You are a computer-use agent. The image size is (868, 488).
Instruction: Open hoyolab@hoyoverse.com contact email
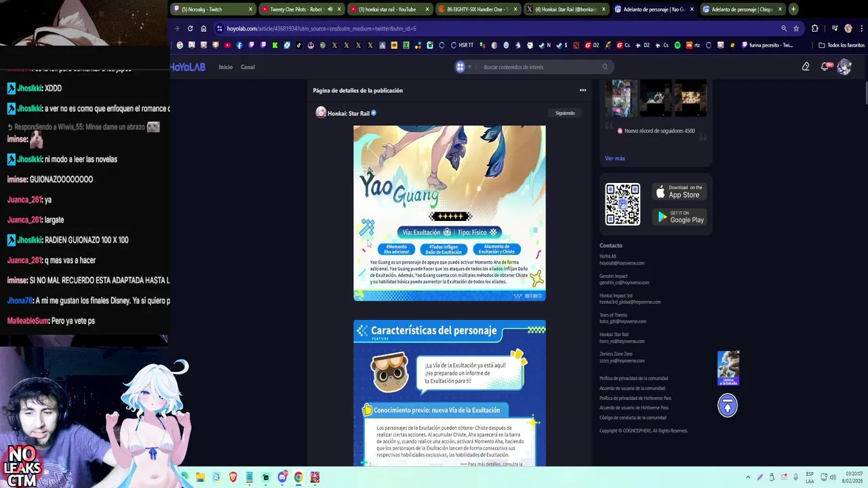622,263
